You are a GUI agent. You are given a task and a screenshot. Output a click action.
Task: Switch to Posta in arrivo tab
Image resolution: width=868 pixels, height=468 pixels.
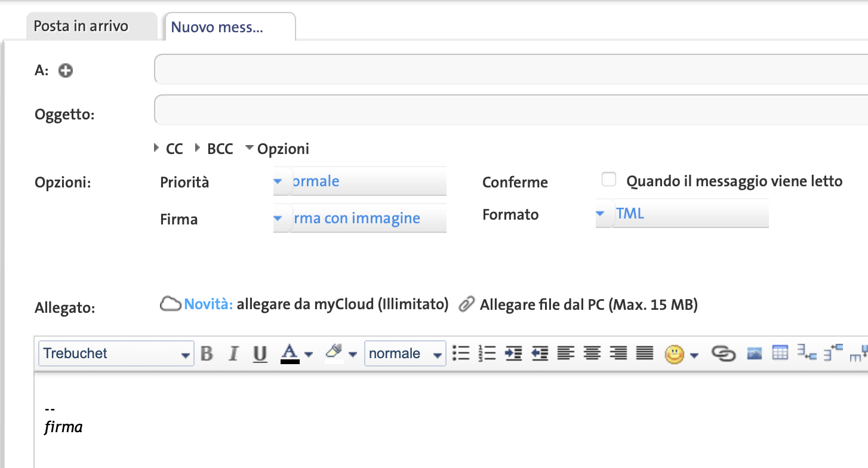(x=81, y=26)
